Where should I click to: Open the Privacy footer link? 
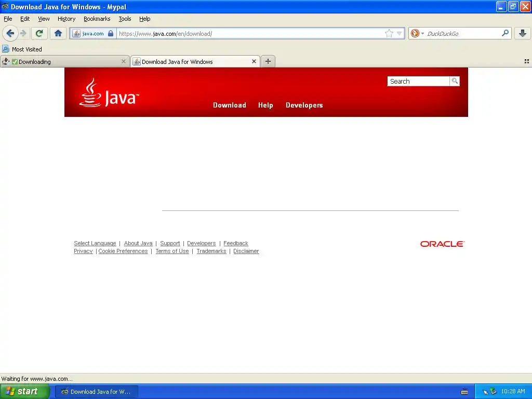pos(83,251)
